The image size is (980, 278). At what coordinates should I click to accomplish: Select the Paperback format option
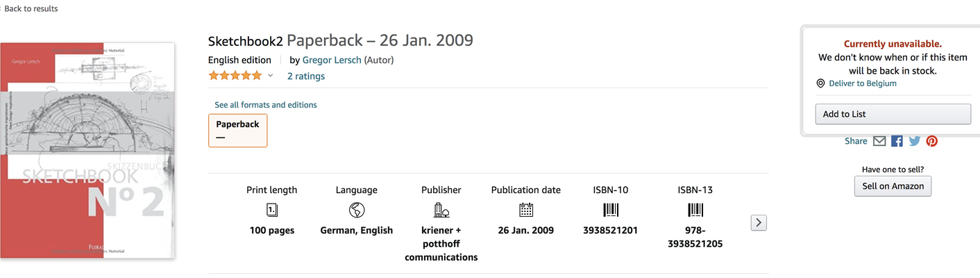click(237, 131)
